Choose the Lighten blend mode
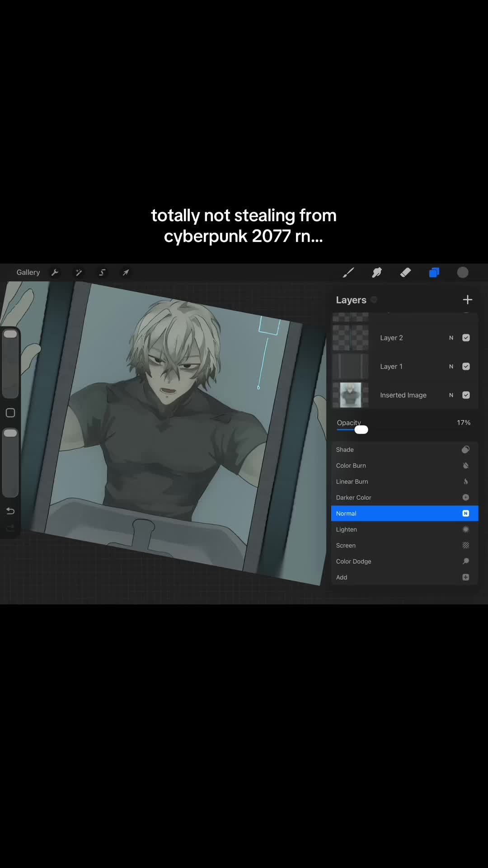Viewport: 488px width, 868px height. tap(404, 529)
